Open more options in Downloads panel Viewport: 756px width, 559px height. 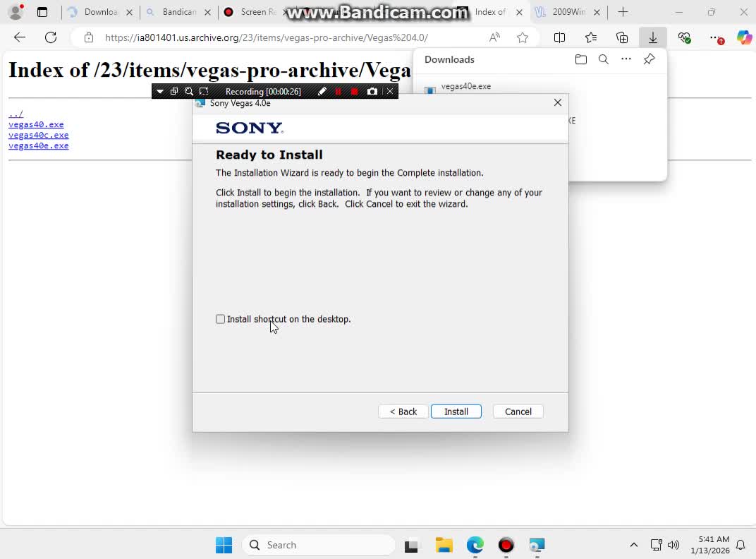tap(626, 59)
